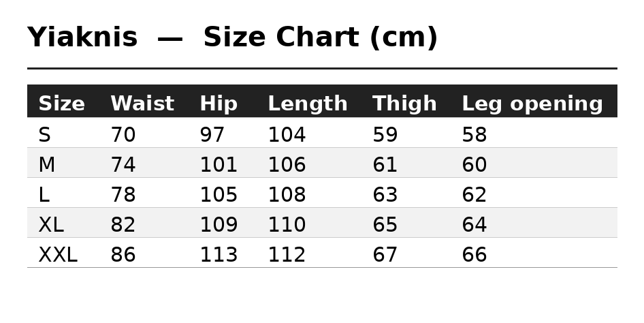Image resolution: width=644 pixels, height=323 pixels.
Task: Select the S size row label
Action: pyautogui.click(x=44, y=135)
